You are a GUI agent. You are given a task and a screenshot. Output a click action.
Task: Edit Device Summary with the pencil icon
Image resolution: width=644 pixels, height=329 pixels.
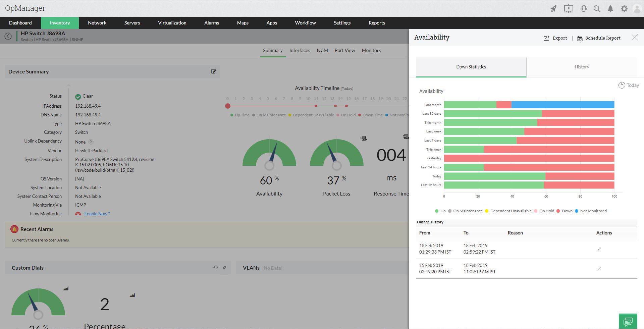point(214,71)
